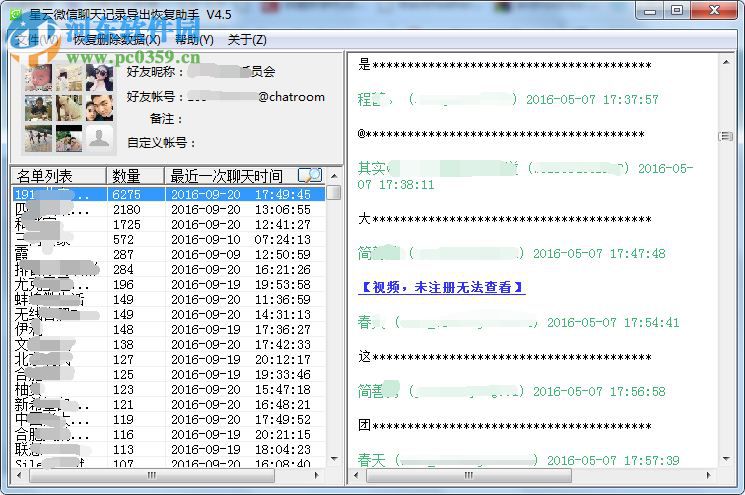745x495 pixels.
Task: Click the @chatroom account text
Action: [291, 97]
